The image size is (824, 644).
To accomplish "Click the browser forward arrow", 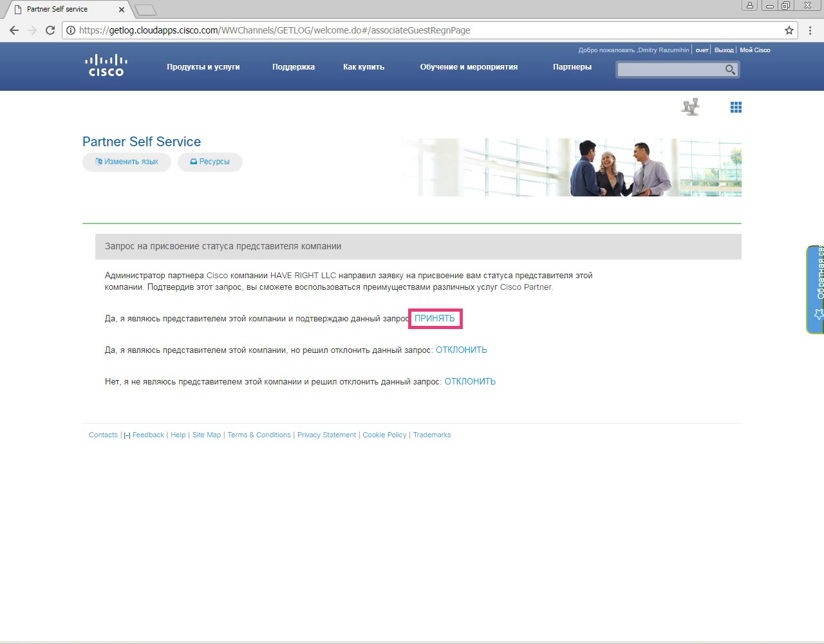I will pos(32,30).
